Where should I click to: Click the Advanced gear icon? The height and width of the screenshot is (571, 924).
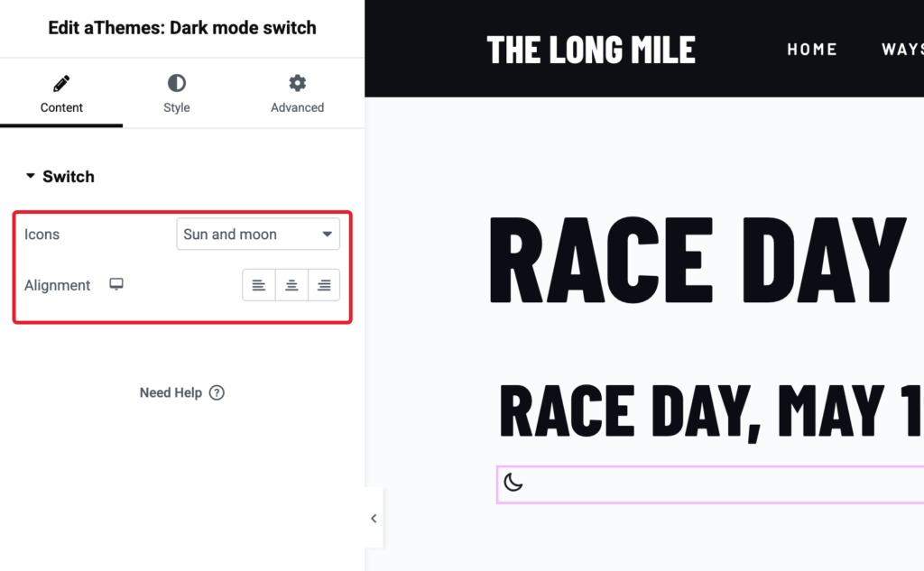(298, 83)
